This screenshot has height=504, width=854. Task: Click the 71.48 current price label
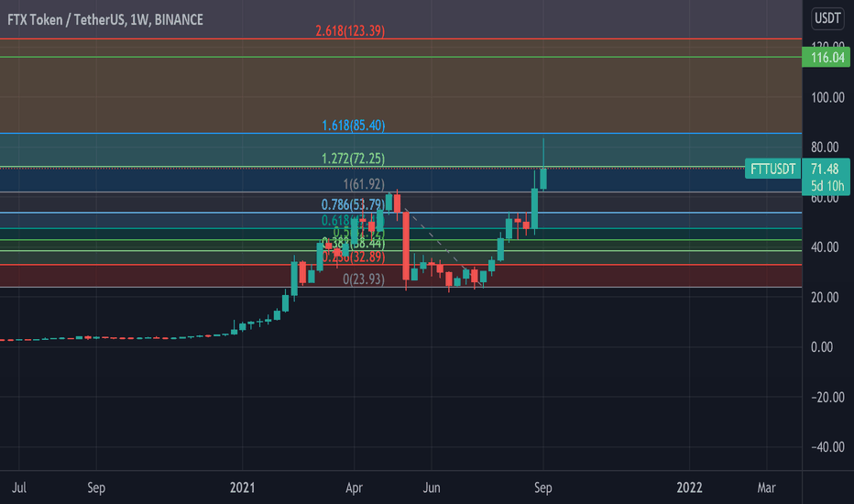click(x=825, y=169)
